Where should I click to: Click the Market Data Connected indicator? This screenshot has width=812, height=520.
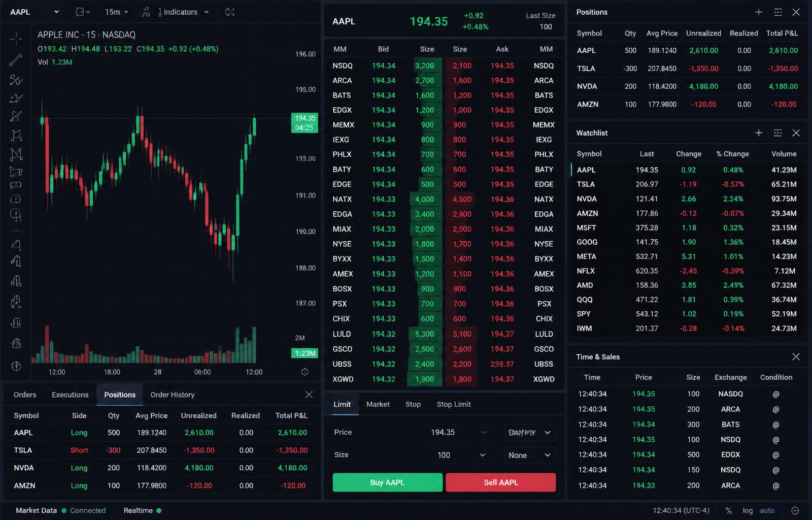pyautogui.click(x=61, y=510)
